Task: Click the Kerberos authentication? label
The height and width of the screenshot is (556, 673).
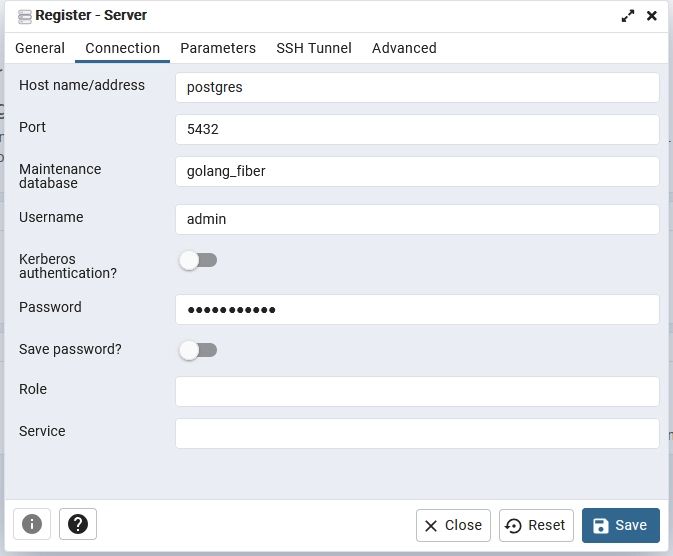Action: click(x=68, y=266)
